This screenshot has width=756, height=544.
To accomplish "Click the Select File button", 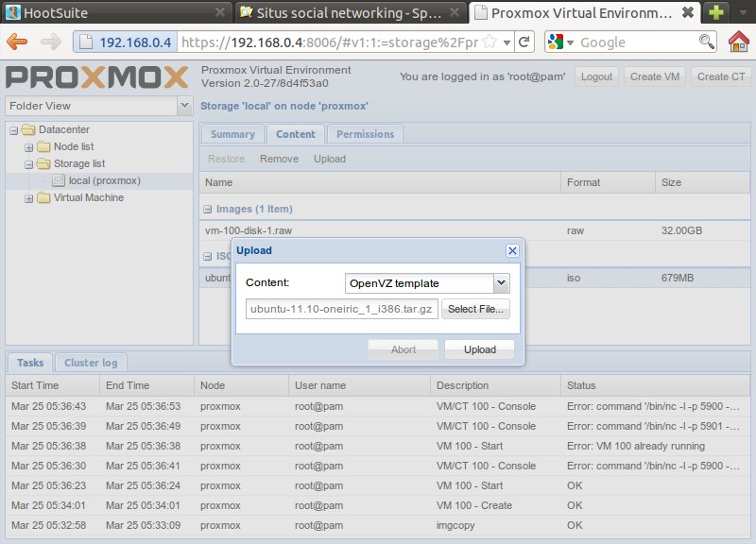I will click(x=475, y=309).
